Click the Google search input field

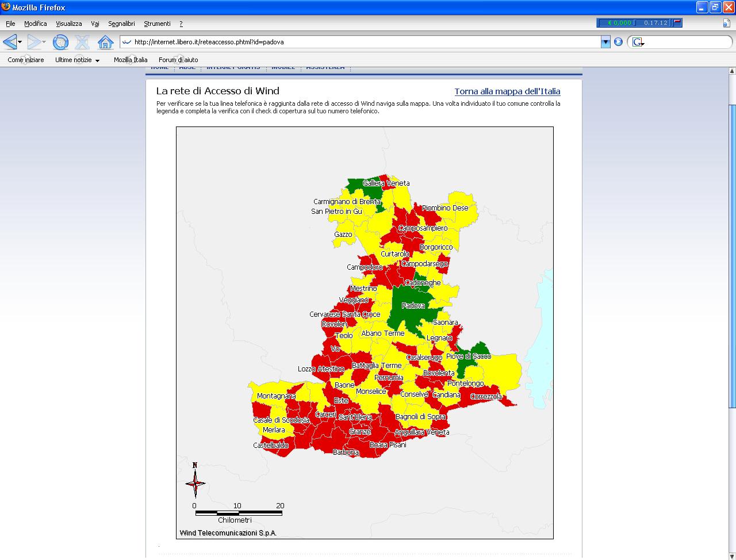click(x=687, y=42)
